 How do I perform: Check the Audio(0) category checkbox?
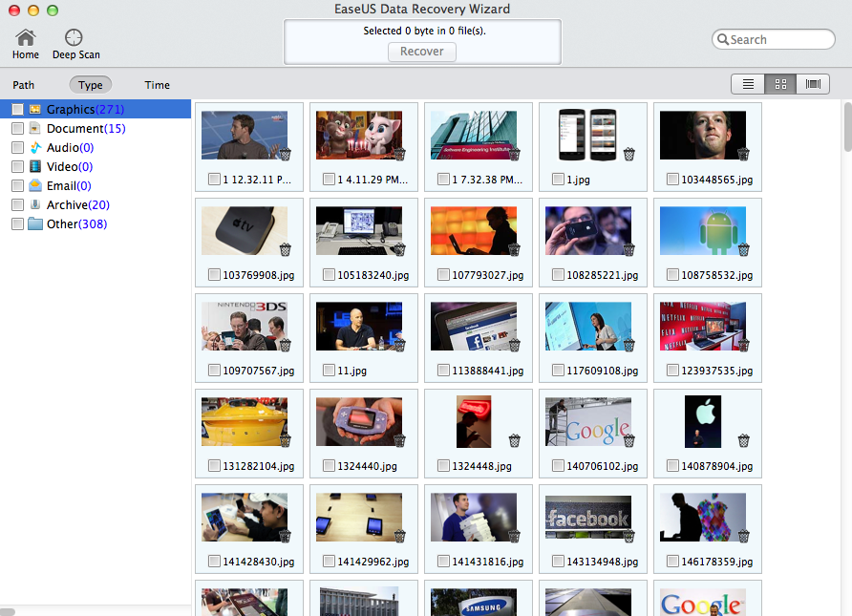click(x=17, y=148)
